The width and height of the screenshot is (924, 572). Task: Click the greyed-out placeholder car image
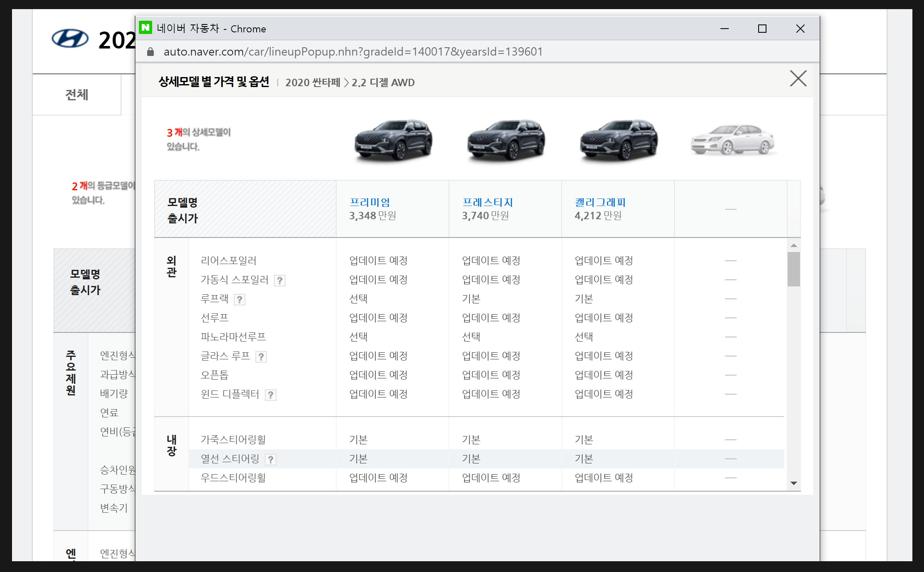732,140
